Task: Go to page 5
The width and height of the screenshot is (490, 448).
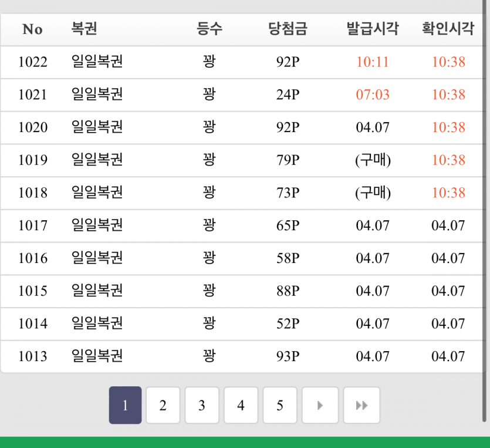Action: coord(280,405)
